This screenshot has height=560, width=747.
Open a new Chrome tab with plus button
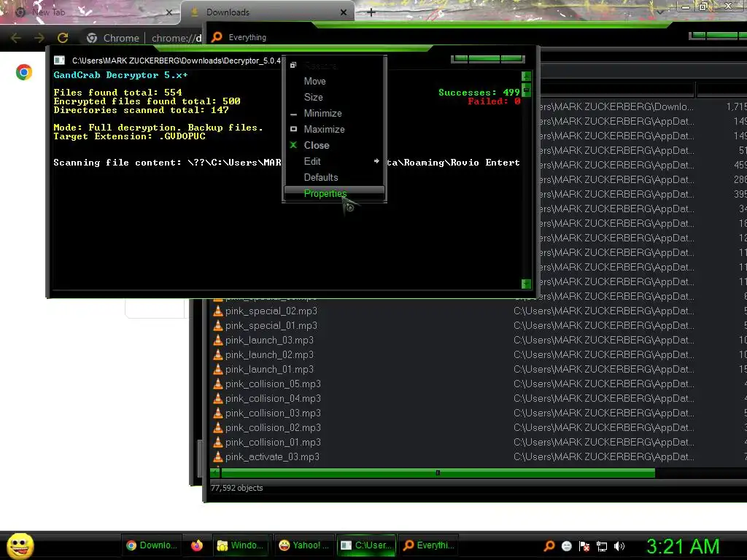[371, 12]
